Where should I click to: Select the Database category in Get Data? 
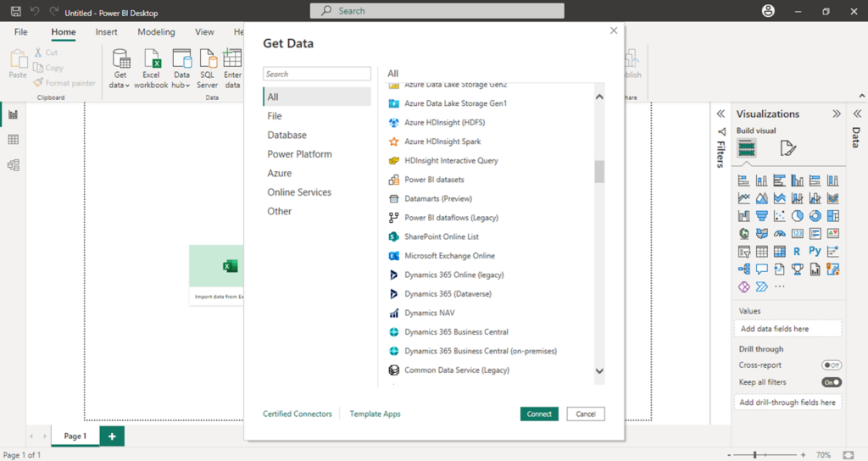(287, 135)
